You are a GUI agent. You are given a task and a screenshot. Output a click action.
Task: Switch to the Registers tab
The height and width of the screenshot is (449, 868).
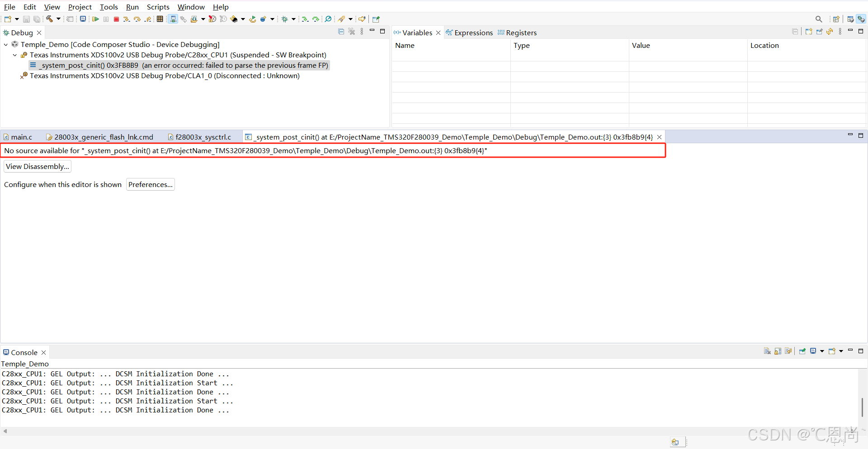pyautogui.click(x=517, y=33)
